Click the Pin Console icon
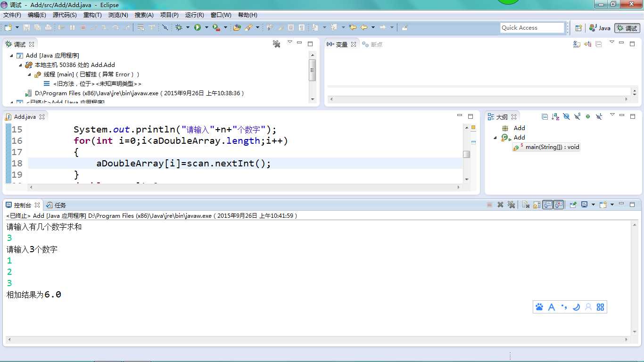Screen dimensions: 644x362 coord(573,205)
